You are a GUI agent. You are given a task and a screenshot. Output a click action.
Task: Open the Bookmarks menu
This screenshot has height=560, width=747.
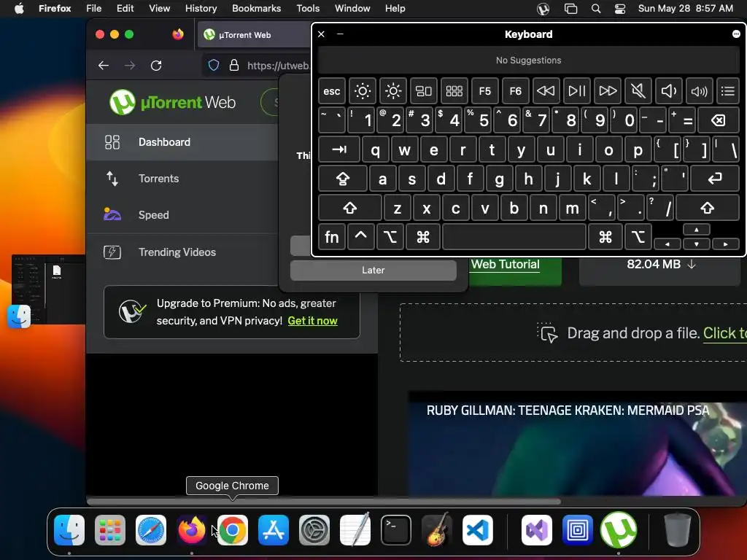(256, 8)
